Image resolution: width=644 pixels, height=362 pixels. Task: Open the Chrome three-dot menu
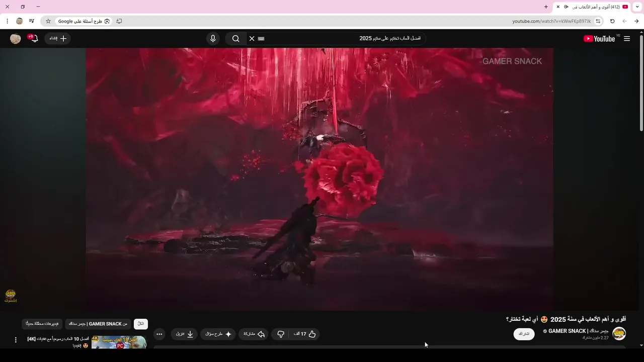7,21
